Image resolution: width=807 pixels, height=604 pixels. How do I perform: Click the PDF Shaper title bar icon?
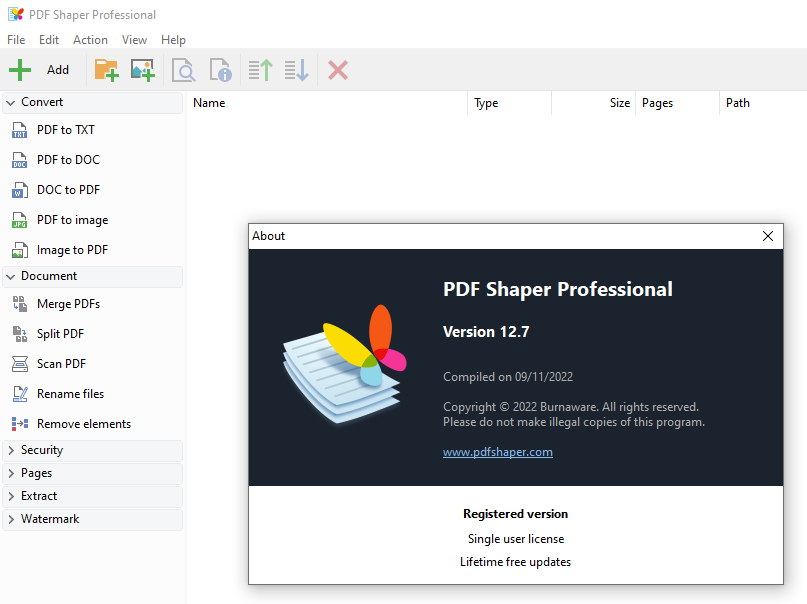tap(16, 14)
